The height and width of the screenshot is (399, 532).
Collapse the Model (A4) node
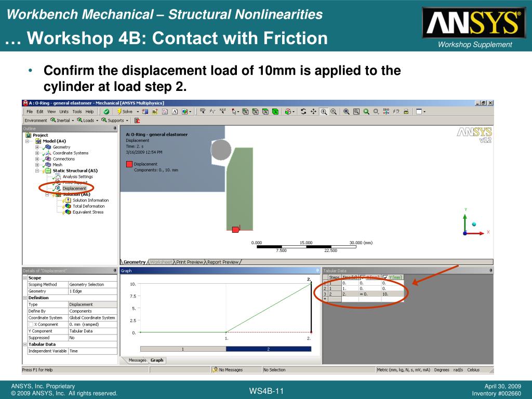[x=27, y=141]
